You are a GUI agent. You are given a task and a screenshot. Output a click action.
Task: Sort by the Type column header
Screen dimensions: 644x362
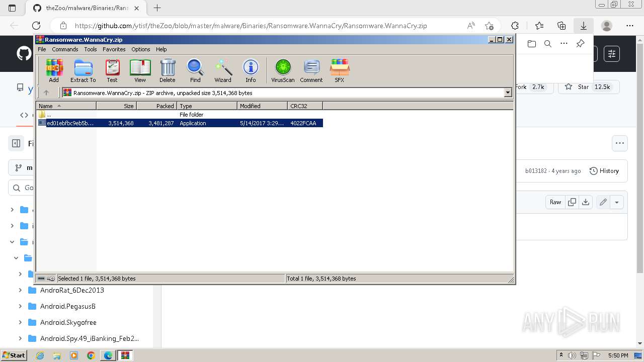tap(207, 106)
